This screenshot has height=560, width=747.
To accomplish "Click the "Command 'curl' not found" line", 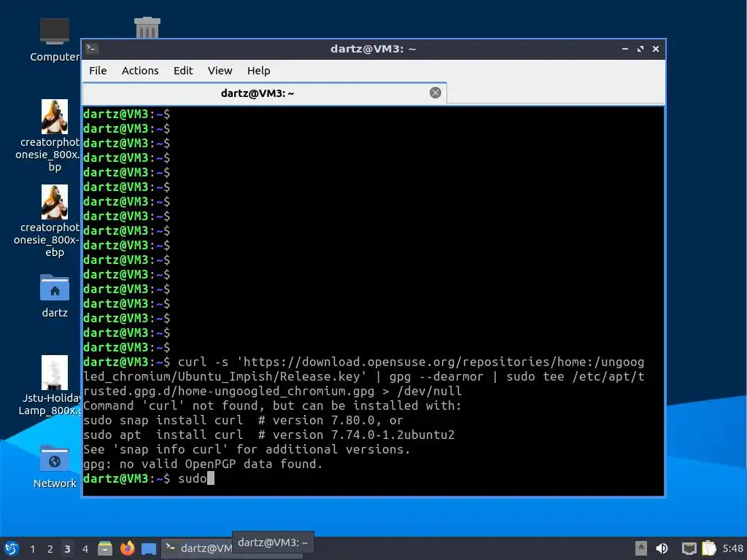I will (x=273, y=405).
